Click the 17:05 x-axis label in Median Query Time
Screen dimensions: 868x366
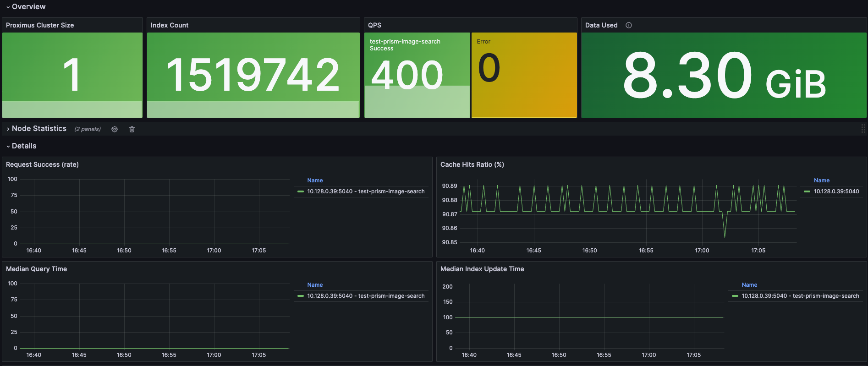click(258, 355)
